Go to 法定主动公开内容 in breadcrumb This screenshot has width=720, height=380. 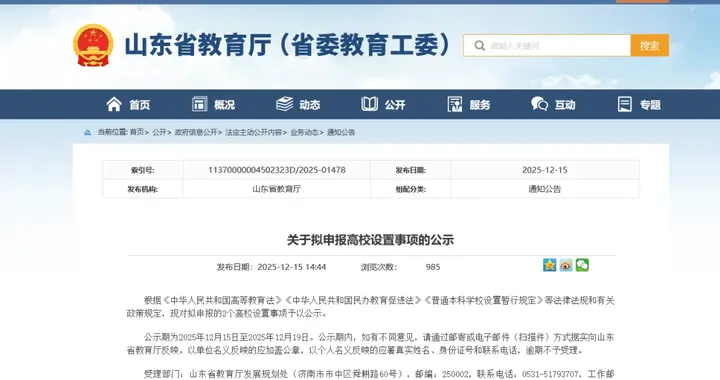pyautogui.click(x=253, y=132)
